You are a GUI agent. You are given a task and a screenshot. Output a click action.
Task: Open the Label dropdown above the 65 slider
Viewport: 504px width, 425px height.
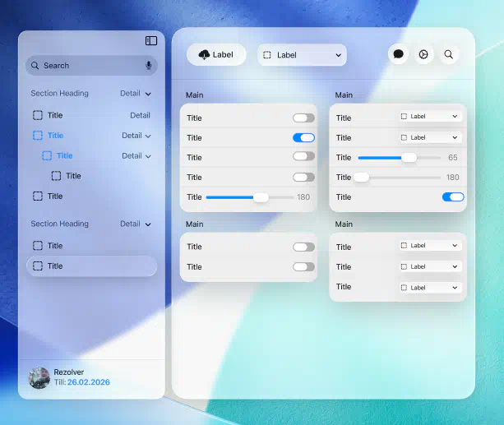pos(429,137)
